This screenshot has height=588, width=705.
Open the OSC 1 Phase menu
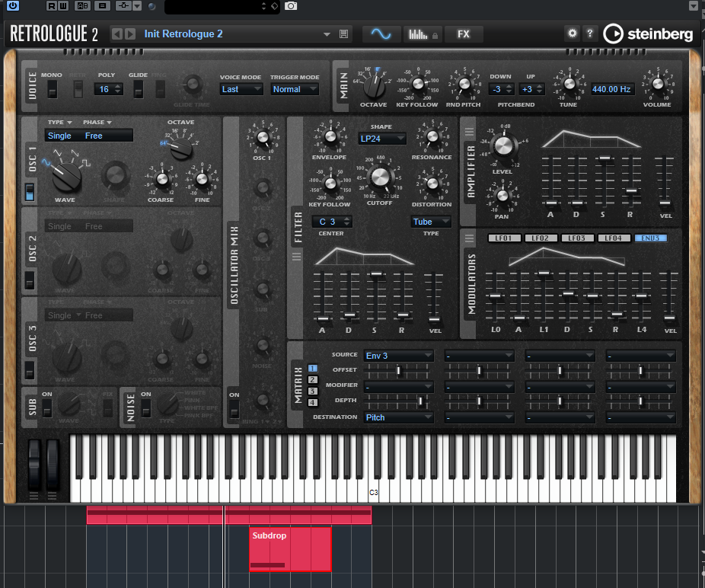point(97,123)
